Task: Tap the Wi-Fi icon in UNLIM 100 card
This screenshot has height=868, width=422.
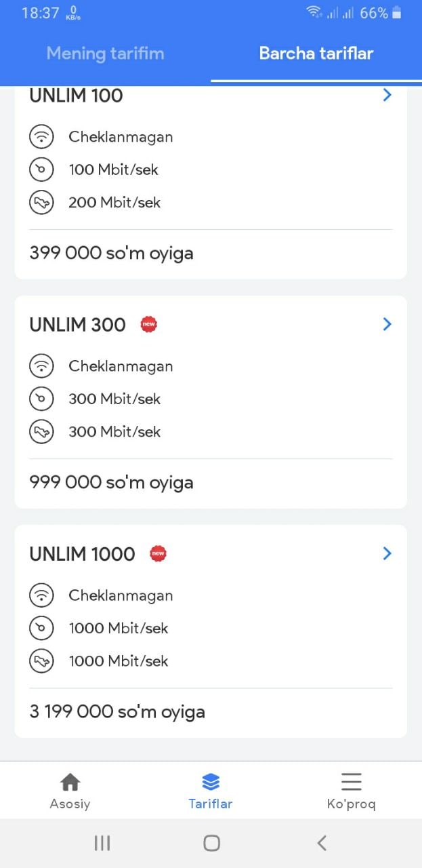Action: coord(41,137)
